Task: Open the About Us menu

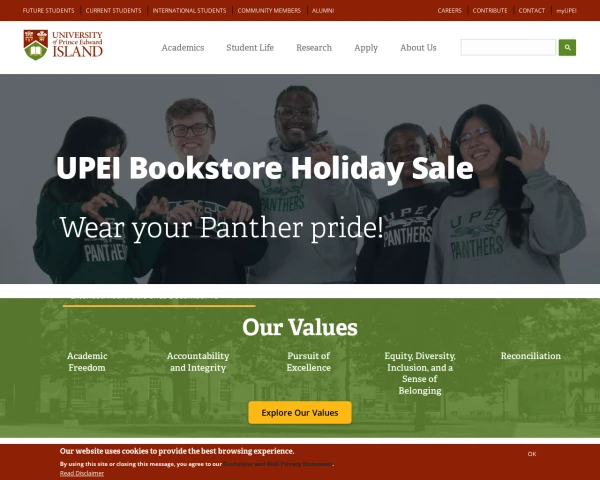Action: pos(418,47)
